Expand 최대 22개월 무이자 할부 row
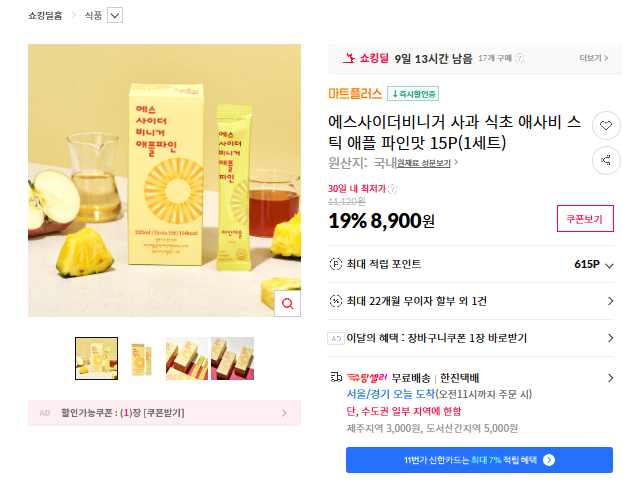The width and height of the screenshot is (623, 480). pyautogui.click(x=471, y=301)
